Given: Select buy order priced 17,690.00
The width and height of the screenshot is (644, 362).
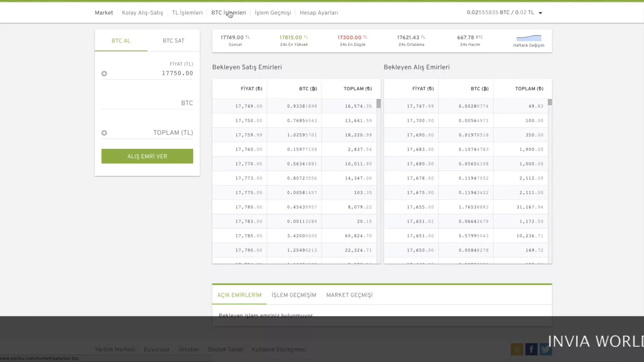Looking at the screenshot, I should click(x=466, y=135).
